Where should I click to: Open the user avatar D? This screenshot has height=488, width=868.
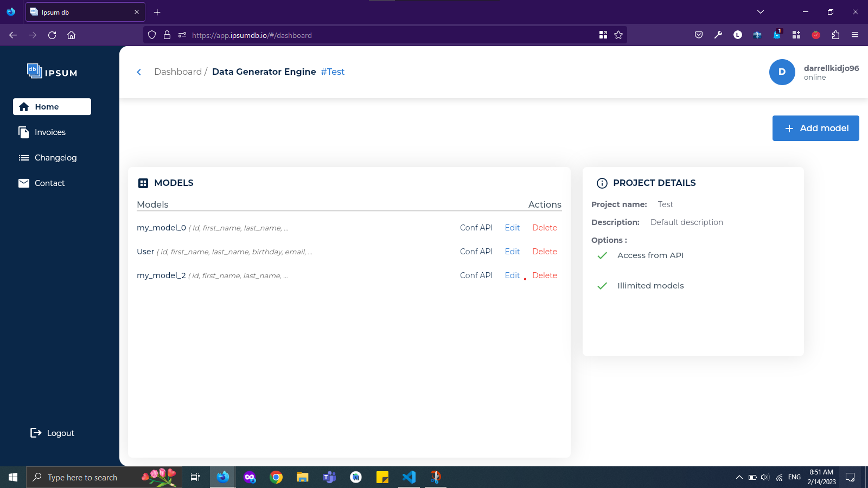pyautogui.click(x=782, y=72)
